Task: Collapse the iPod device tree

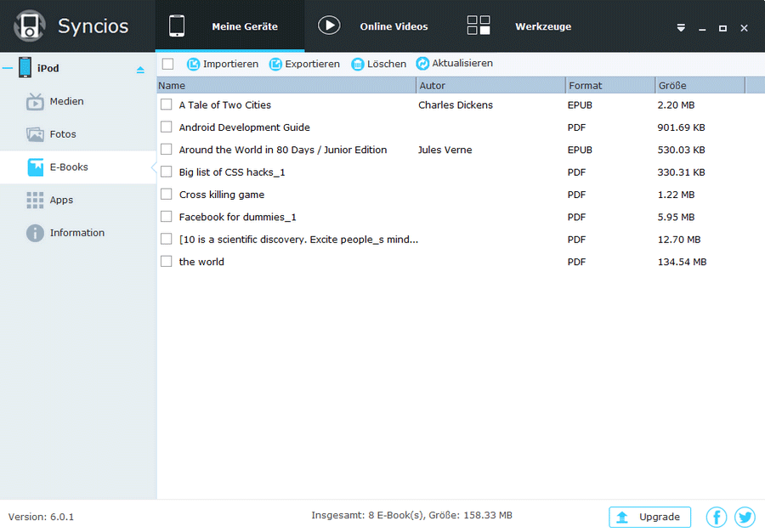Action: pos(8,68)
